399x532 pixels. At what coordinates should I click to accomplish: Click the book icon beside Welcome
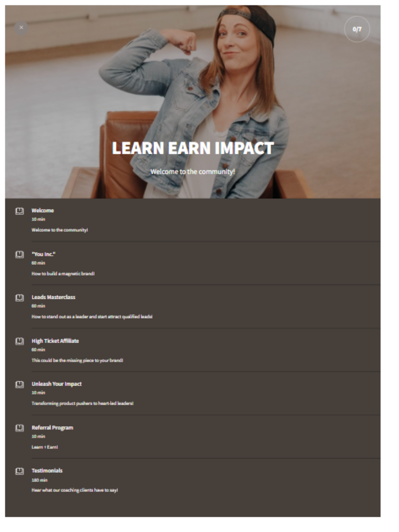[x=20, y=211]
